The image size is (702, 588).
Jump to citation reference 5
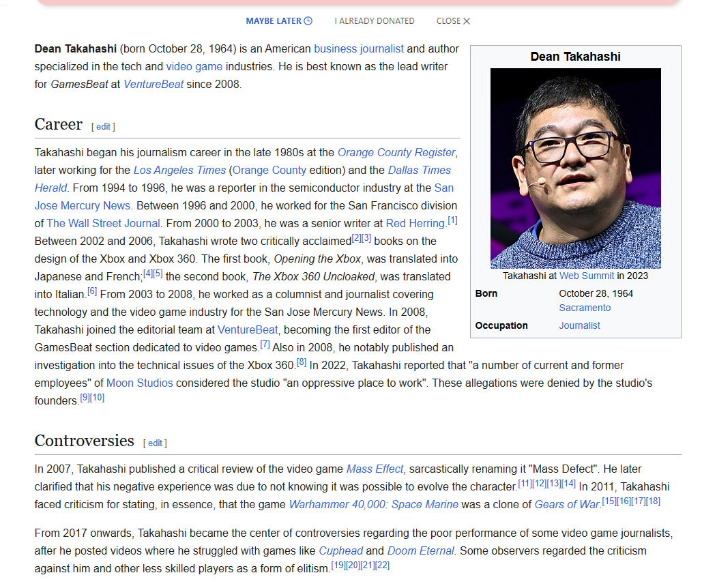[158, 274]
